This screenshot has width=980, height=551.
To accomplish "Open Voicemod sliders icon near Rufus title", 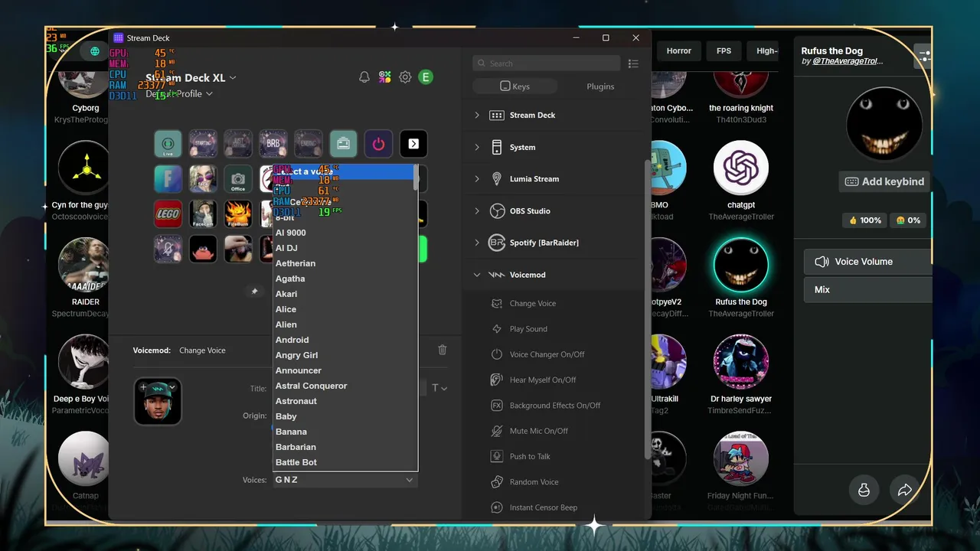I will click(x=924, y=56).
